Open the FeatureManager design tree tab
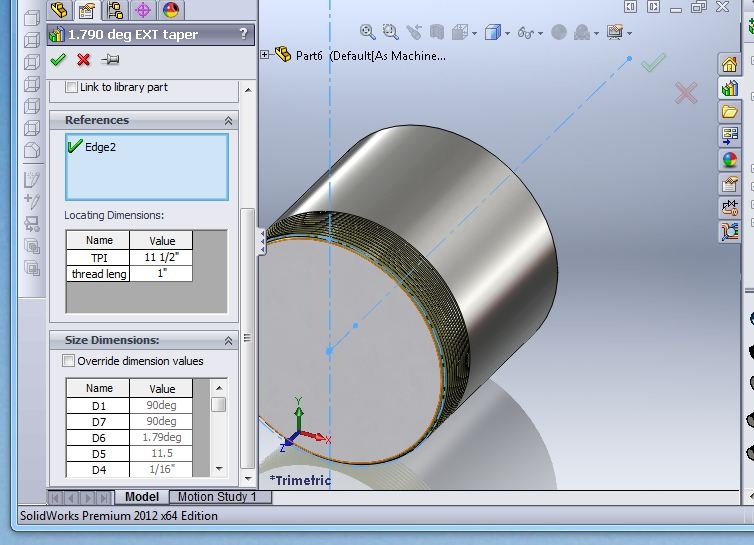The height and width of the screenshot is (545, 754). point(59,10)
